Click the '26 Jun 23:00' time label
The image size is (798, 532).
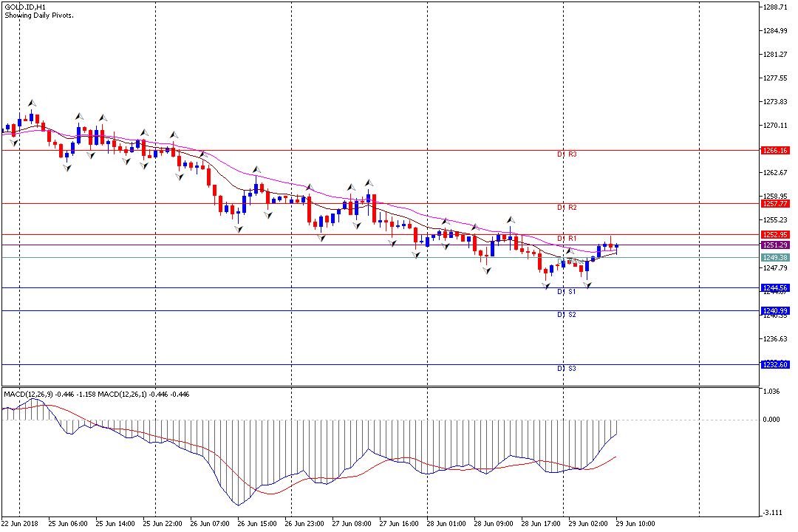click(x=304, y=524)
